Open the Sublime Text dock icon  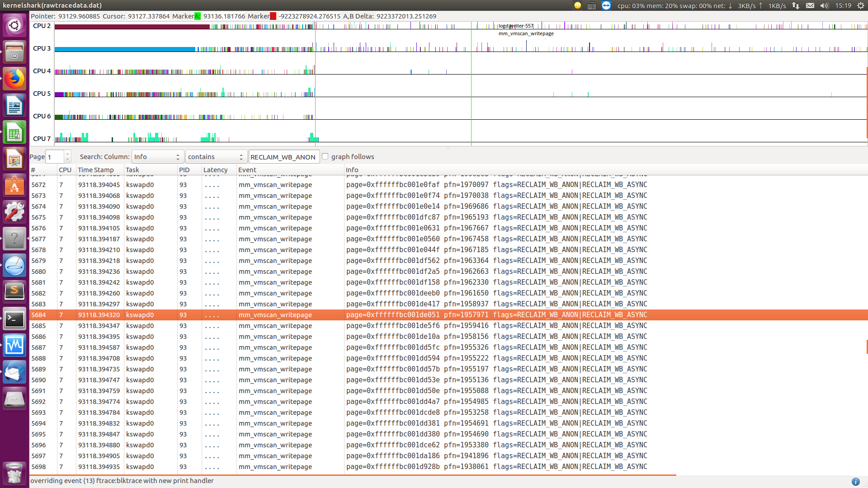[14, 292]
